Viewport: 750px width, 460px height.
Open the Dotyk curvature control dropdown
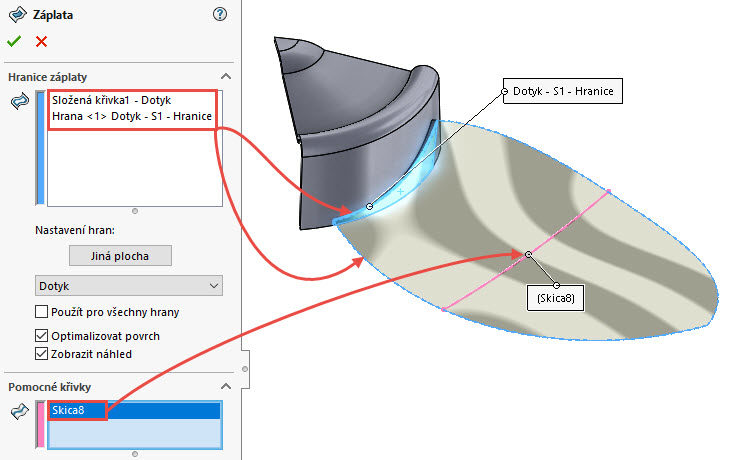tap(129, 285)
